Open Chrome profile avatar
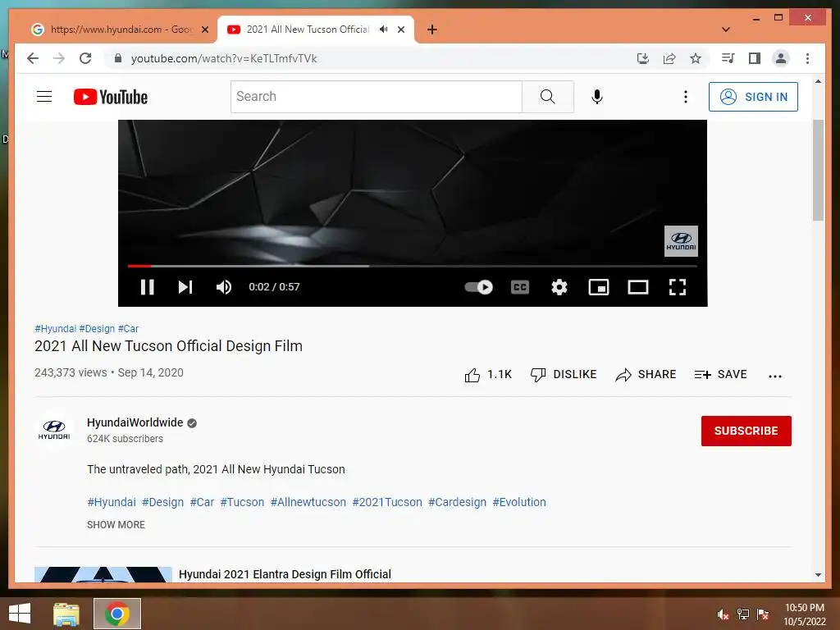840x630 pixels. 781,58
